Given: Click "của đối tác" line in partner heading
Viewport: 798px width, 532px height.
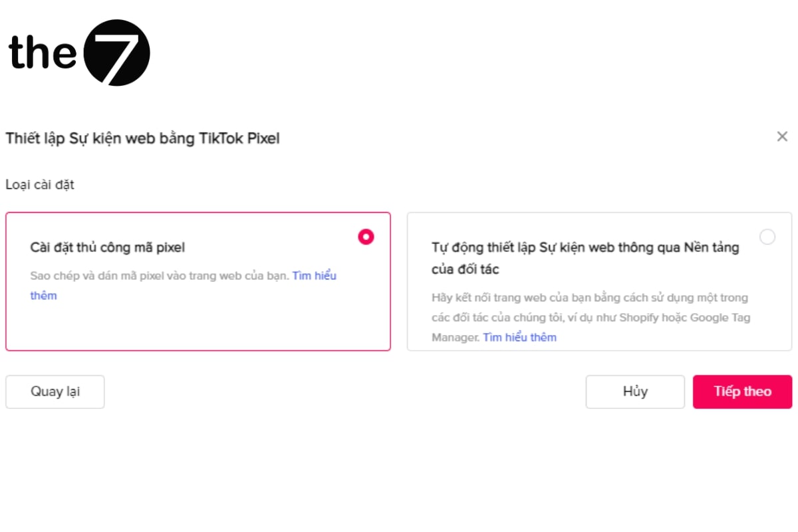Looking at the screenshot, I should coord(465,269).
